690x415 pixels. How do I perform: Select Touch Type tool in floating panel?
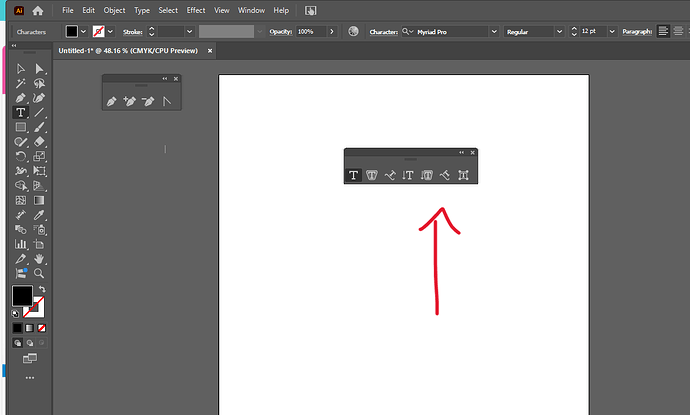click(x=463, y=175)
